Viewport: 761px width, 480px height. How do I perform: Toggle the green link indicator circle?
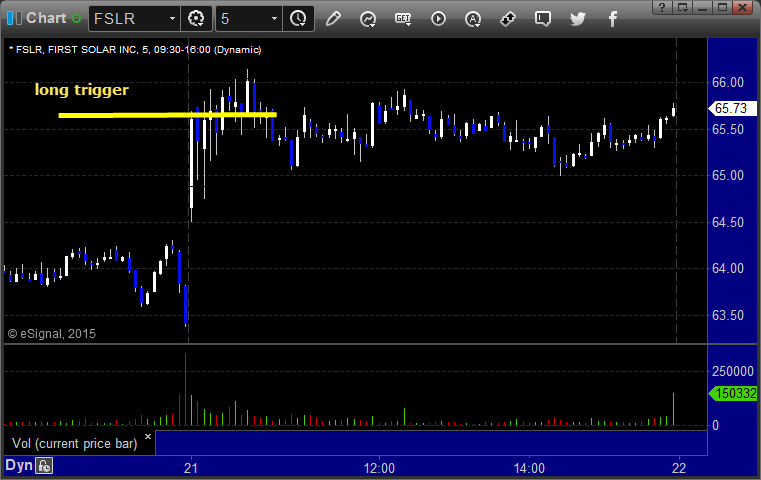[76, 19]
